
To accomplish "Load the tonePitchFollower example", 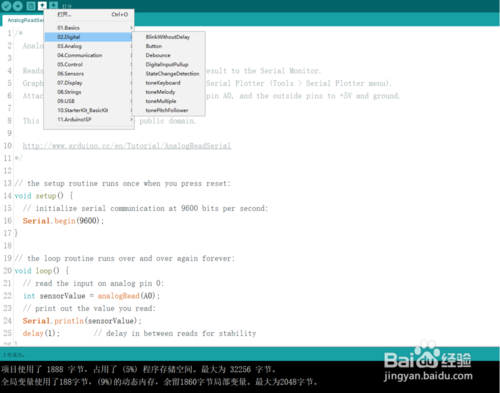I will tap(169, 110).
